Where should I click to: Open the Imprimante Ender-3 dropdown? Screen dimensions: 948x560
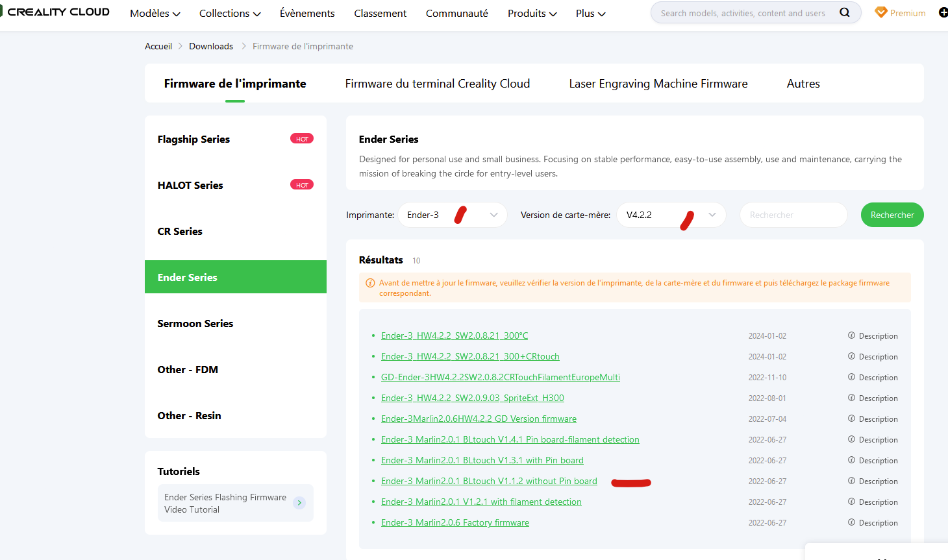tap(453, 215)
